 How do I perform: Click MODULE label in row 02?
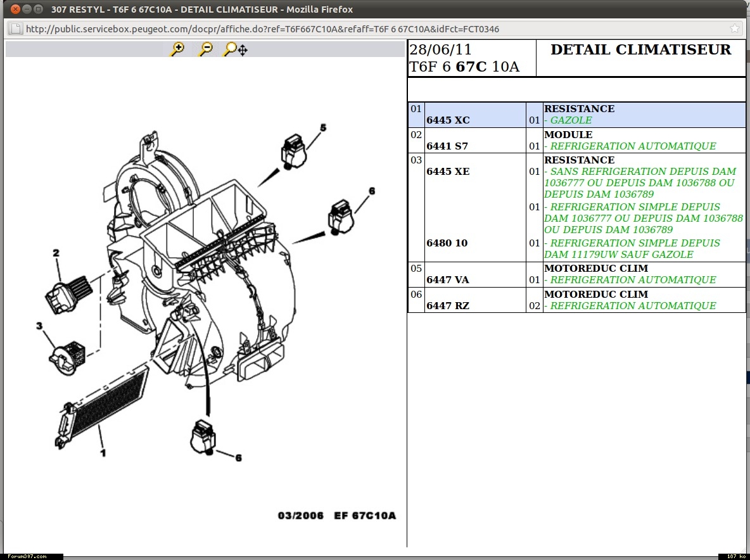click(x=568, y=134)
